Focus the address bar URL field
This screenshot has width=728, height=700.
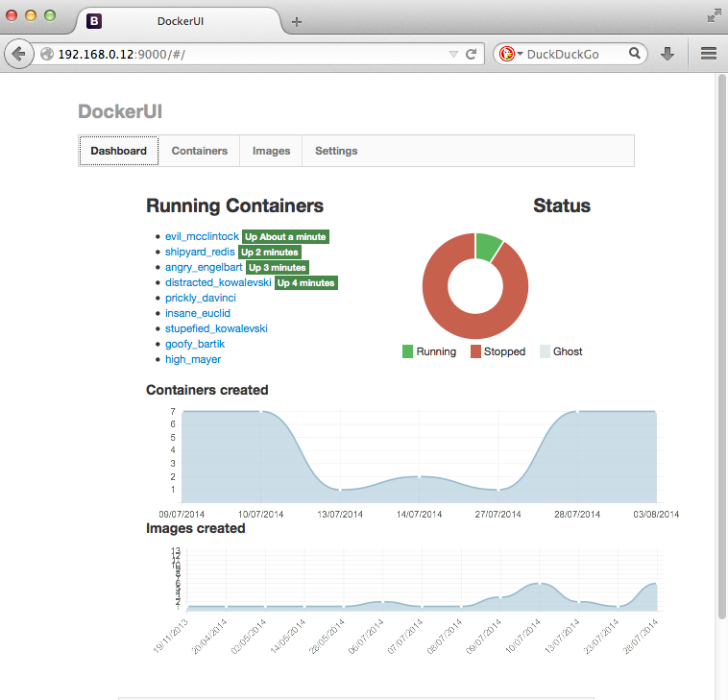point(251,55)
